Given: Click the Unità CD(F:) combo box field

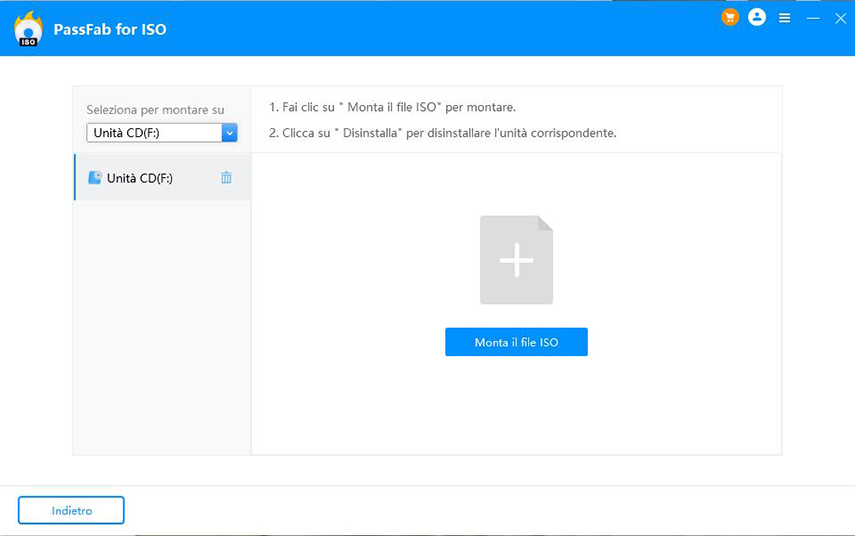Looking at the screenshot, I should pos(154,132).
